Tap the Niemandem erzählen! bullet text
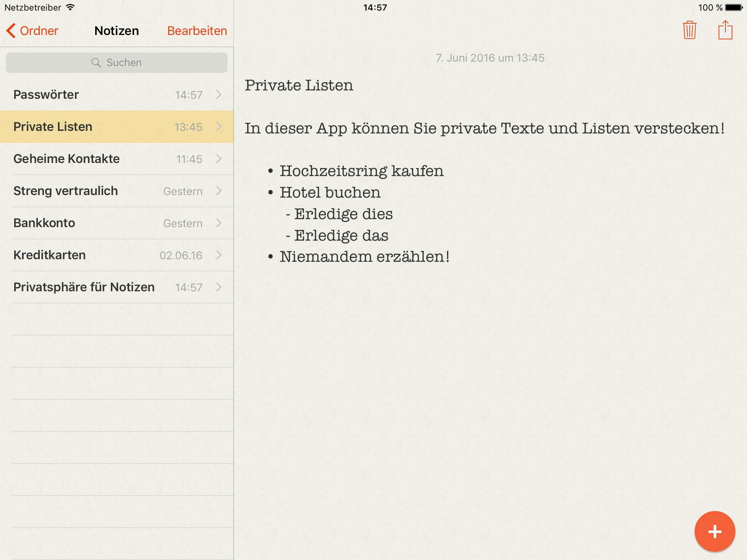 (364, 257)
